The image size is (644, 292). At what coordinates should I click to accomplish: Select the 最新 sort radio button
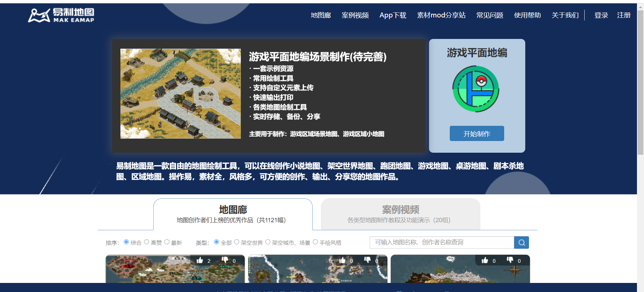(167, 242)
